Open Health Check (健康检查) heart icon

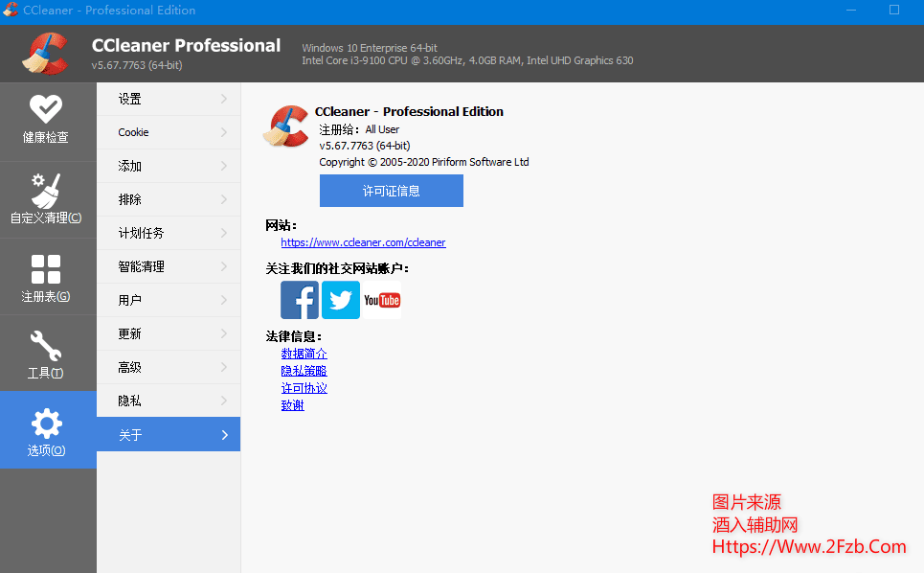click(x=45, y=108)
